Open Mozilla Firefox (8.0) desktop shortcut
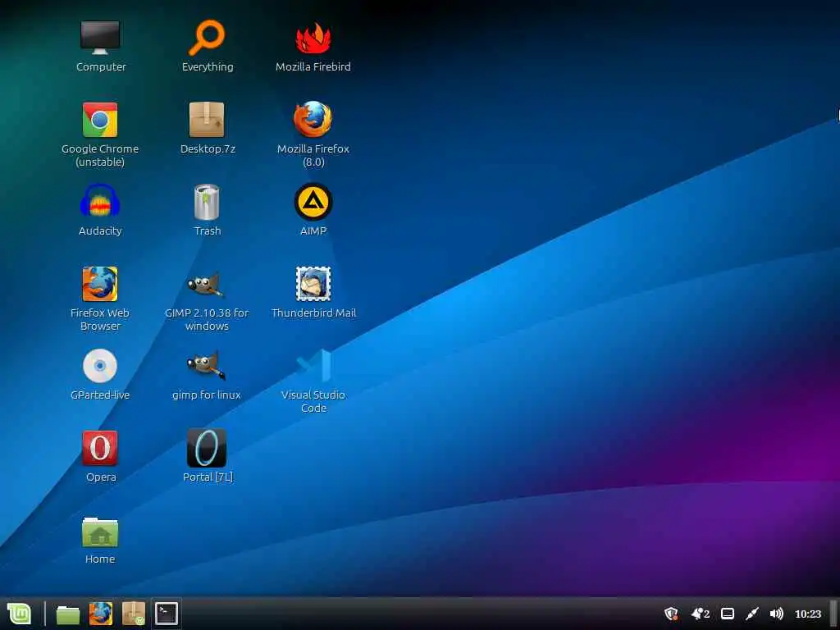 click(x=313, y=120)
